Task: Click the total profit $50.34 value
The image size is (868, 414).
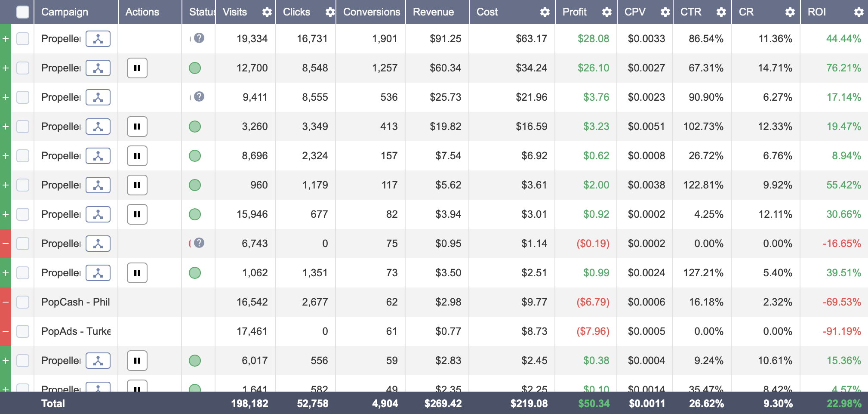Action: coord(594,404)
